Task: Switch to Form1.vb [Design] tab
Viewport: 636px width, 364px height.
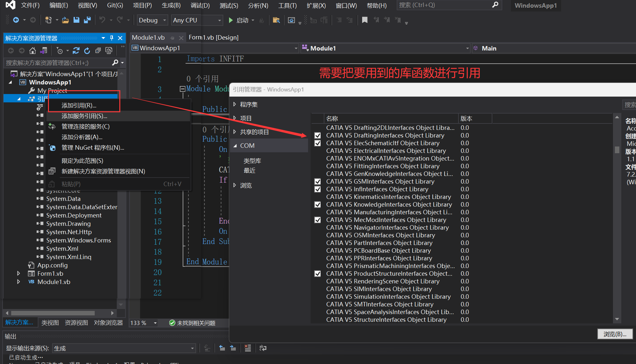Action: coord(213,37)
